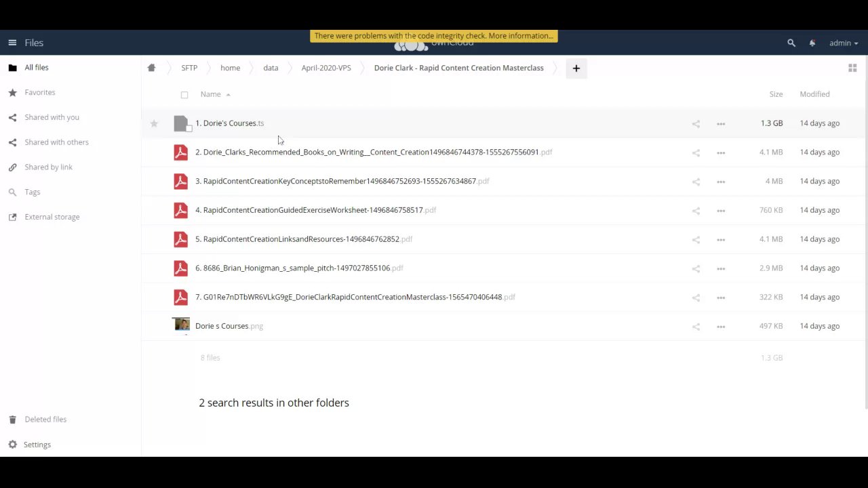Sort by Name column header
Viewport: 868px width, 488px height.
click(210, 94)
